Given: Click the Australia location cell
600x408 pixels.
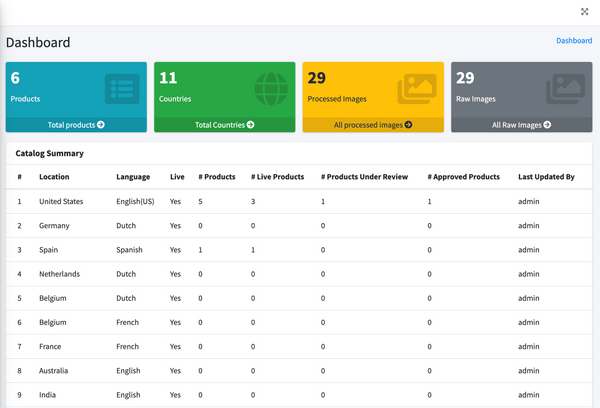Looking at the screenshot, I should pyautogui.click(x=55, y=371).
